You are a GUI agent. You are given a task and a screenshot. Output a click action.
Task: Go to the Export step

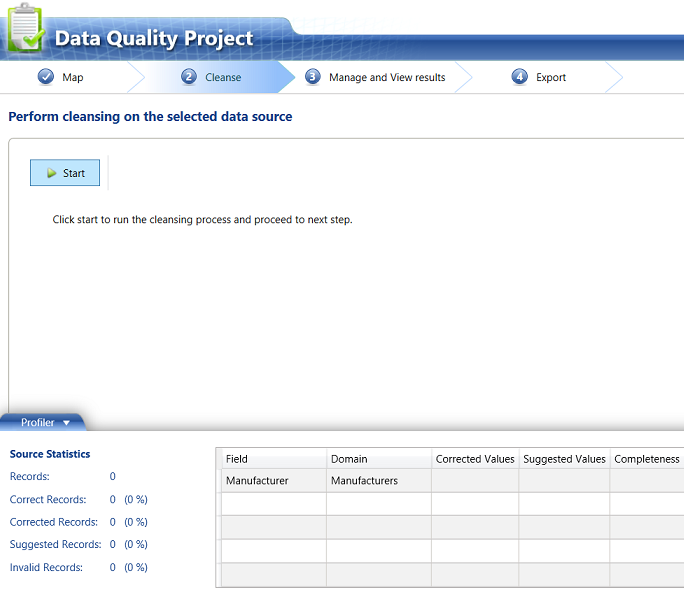551,77
